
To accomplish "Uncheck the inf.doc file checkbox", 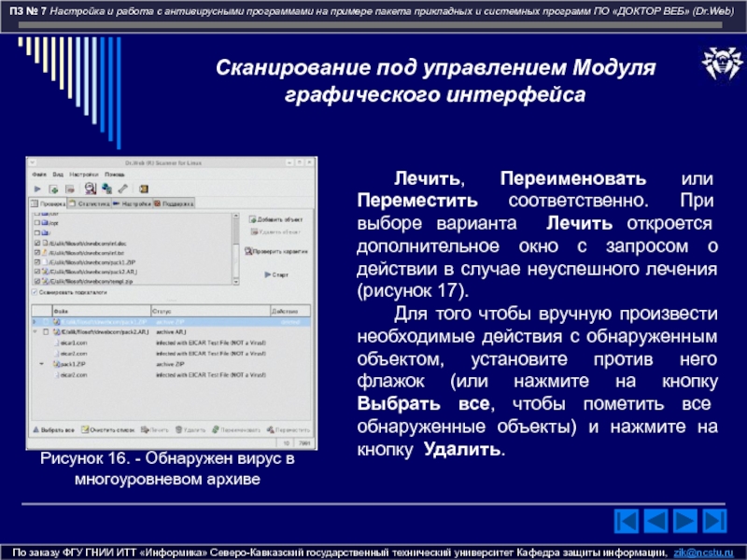I will 37,244.
